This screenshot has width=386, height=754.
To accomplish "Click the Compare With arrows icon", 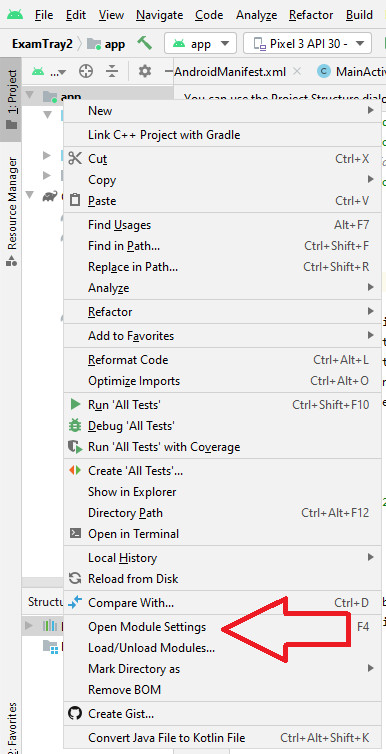I will 75,602.
